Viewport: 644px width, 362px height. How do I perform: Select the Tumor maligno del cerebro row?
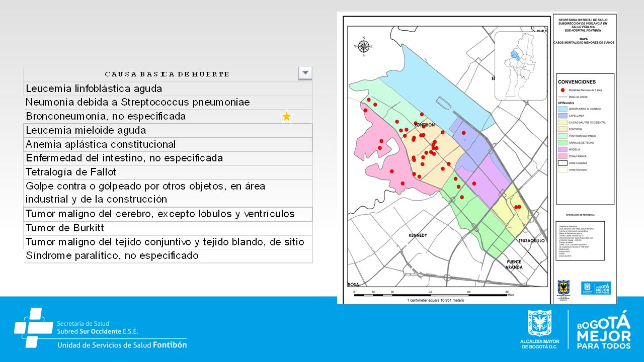(168, 214)
